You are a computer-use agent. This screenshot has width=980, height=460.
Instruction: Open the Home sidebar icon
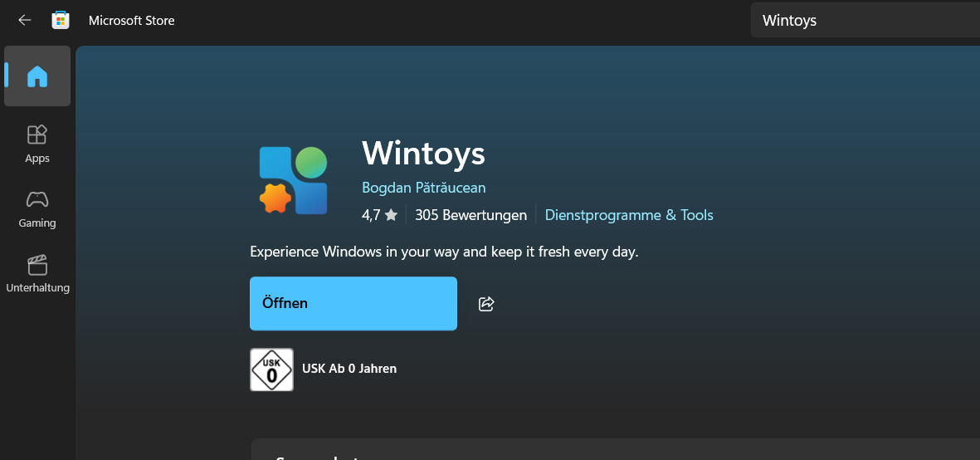click(x=37, y=76)
